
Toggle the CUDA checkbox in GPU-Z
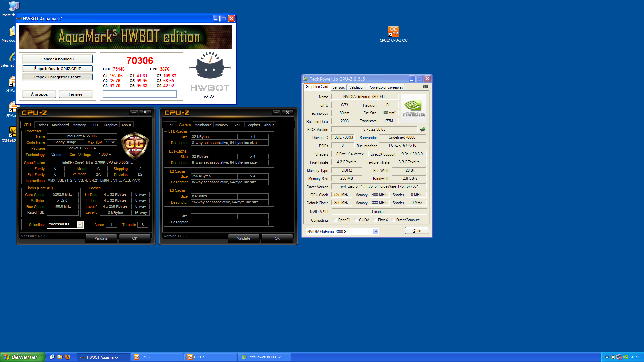coord(356,220)
